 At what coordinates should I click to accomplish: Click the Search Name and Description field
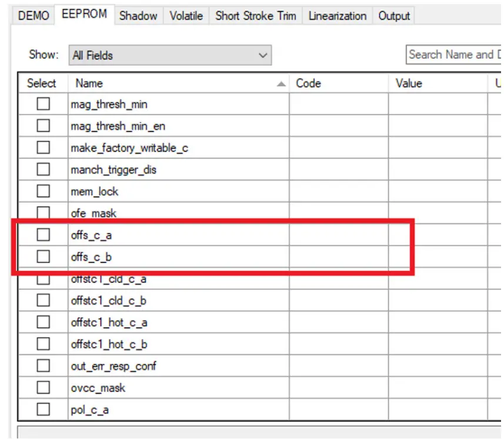[454, 55]
